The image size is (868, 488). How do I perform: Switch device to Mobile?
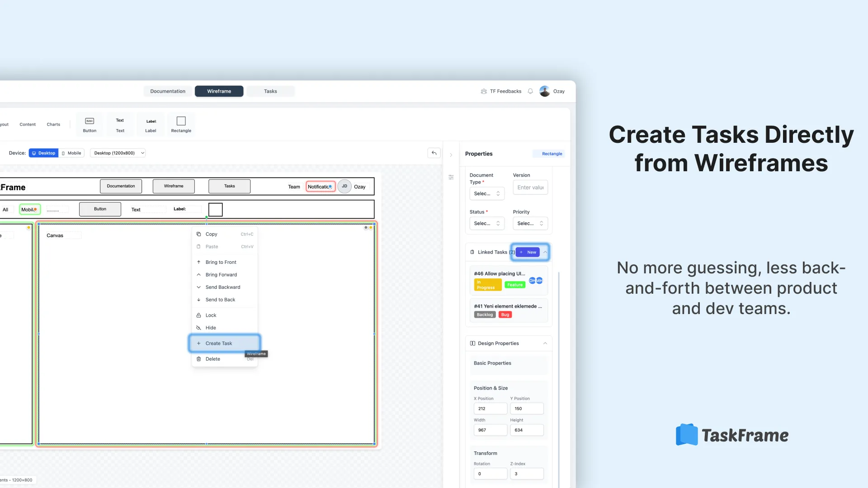tap(71, 153)
